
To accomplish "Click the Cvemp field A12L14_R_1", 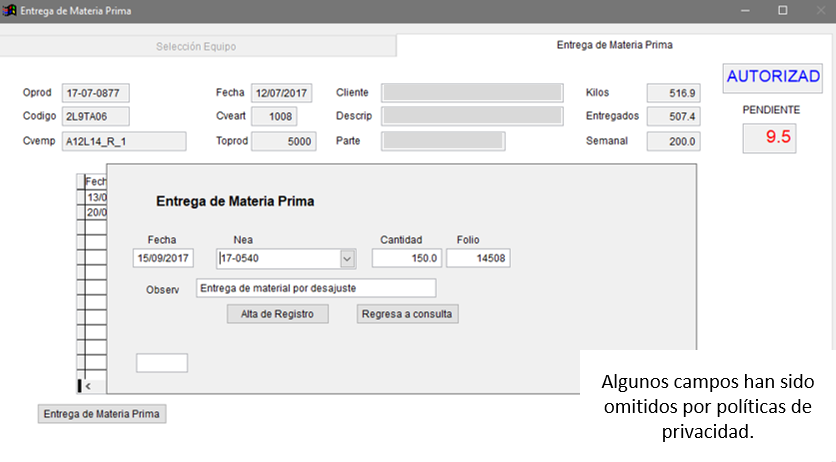I will [x=124, y=141].
